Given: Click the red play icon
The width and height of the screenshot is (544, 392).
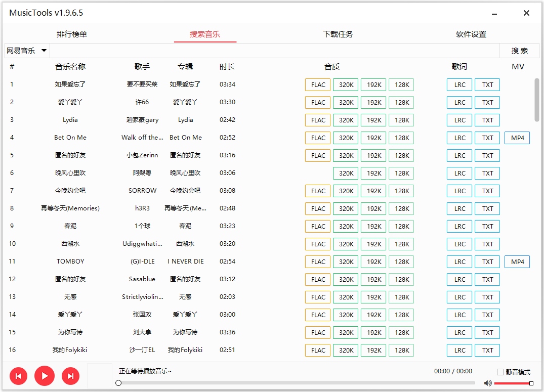Looking at the screenshot, I should point(44,376).
